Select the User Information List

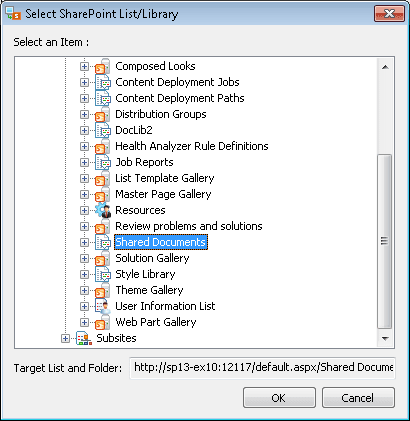click(x=165, y=306)
